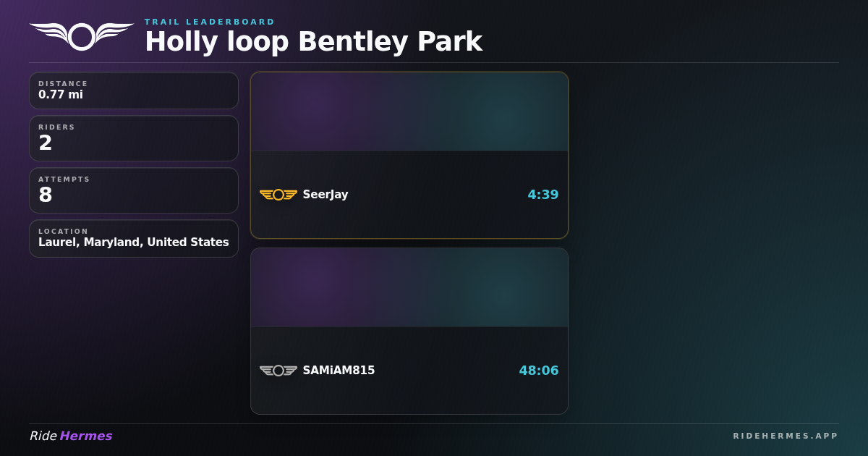
Task: Open the RIDEHERMES.APP footer link
Action: click(786, 436)
